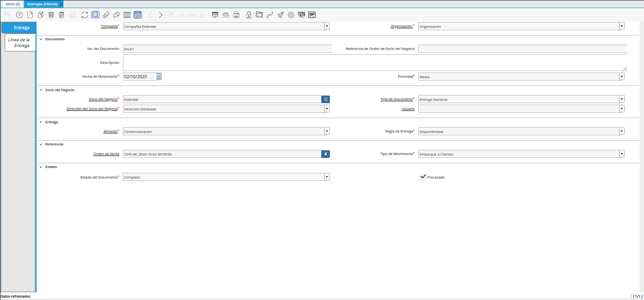Open the Report presentation-screen icon
The image size is (644, 300).
(x=215, y=15)
